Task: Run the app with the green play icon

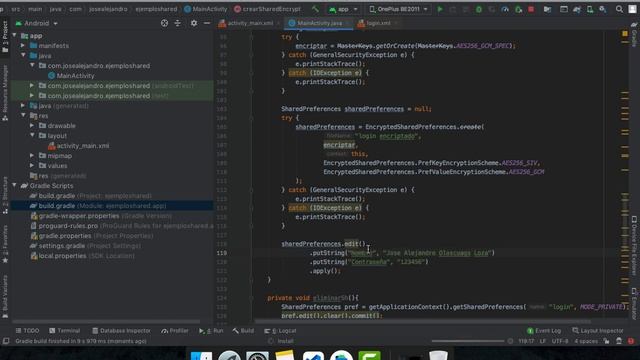Action: point(440,9)
